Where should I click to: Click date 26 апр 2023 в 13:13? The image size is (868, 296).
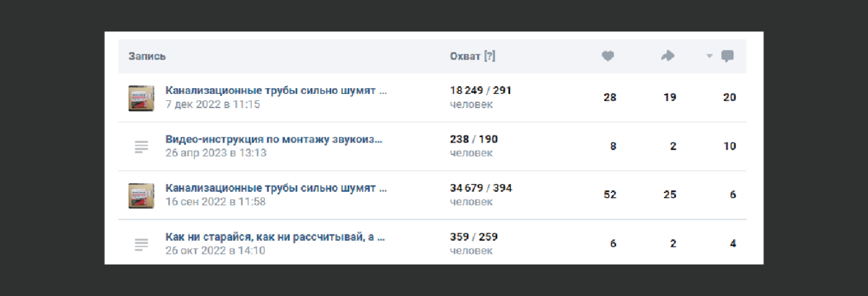216,153
